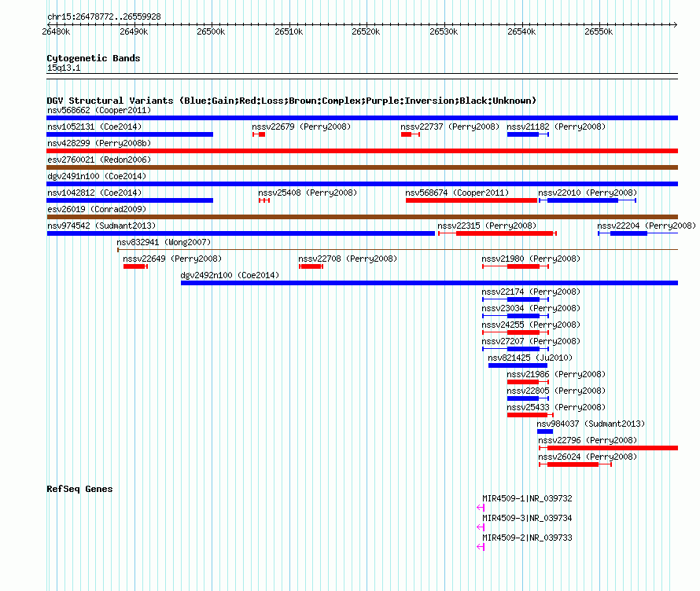Viewport: 700px width, 591px height.
Task: Select the nsv428299 (Perry2008b) label
Action: pyautogui.click(x=99, y=143)
